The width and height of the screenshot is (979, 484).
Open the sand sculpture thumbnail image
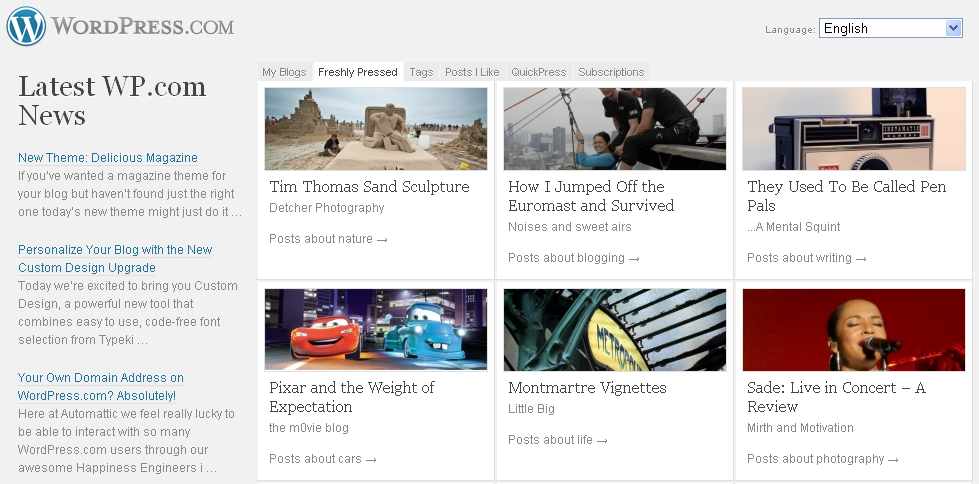376,129
